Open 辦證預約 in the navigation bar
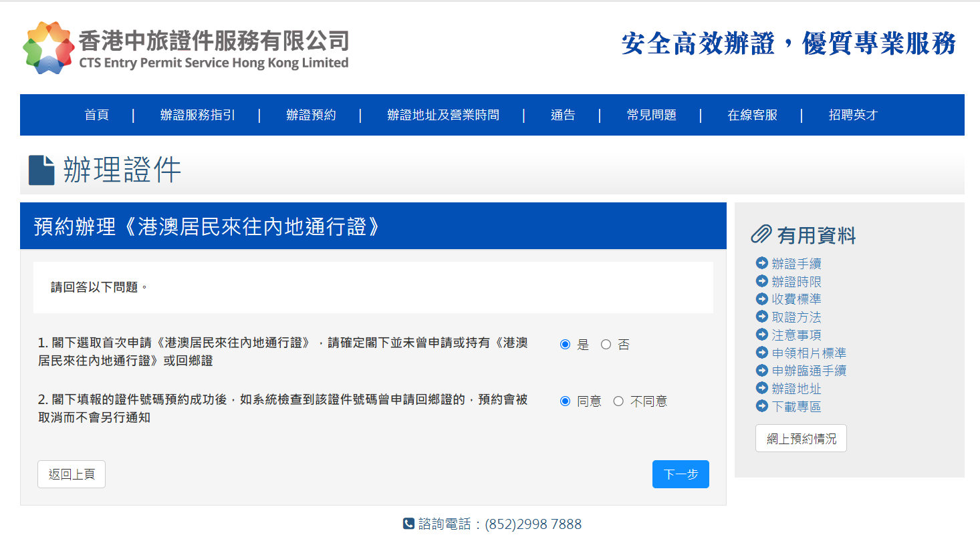Viewport: 980px width, 537px height. tap(311, 115)
